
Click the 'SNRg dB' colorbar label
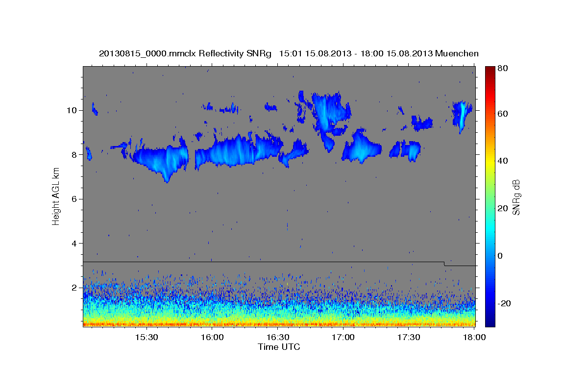click(516, 197)
